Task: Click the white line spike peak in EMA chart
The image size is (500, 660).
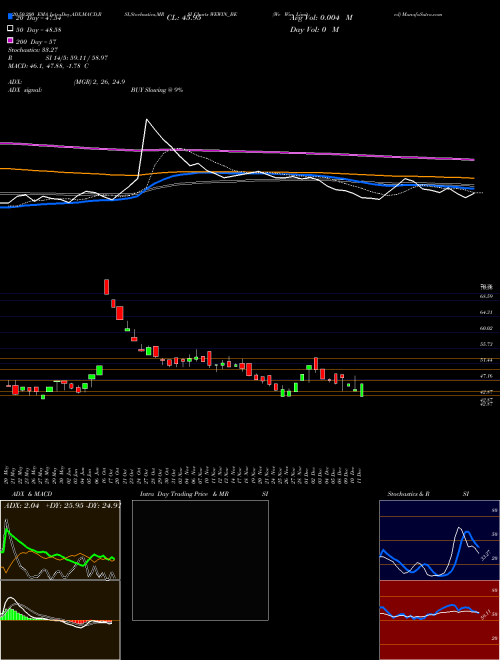Action: click(146, 120)
